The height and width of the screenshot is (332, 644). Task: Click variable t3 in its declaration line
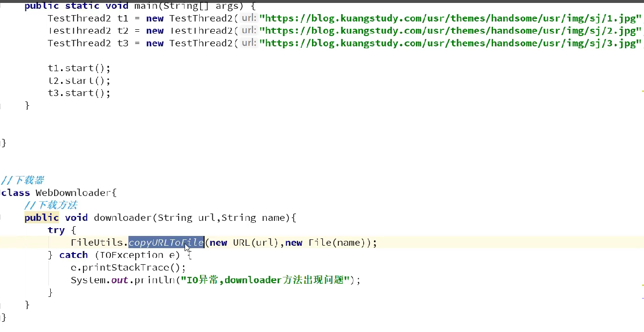123,43
